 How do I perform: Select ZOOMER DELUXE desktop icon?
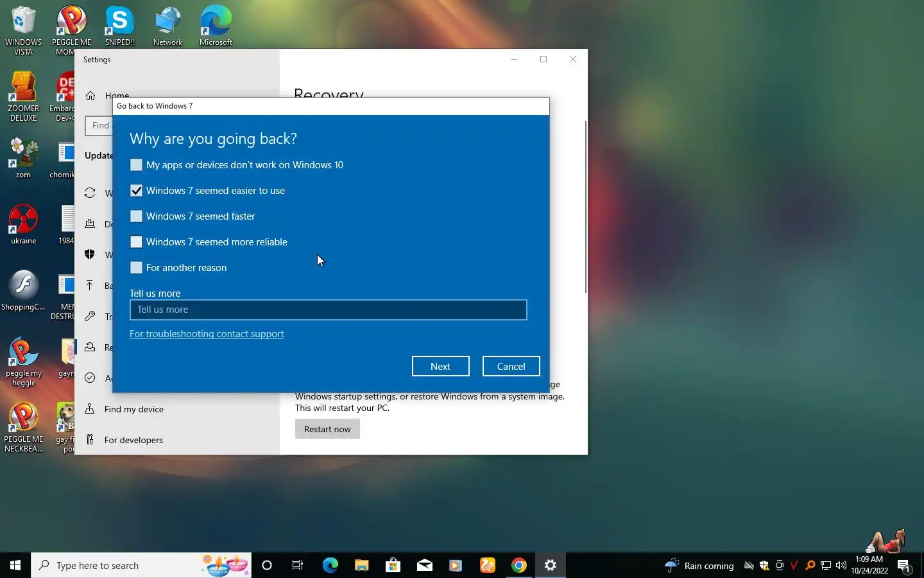coord(24,97)
